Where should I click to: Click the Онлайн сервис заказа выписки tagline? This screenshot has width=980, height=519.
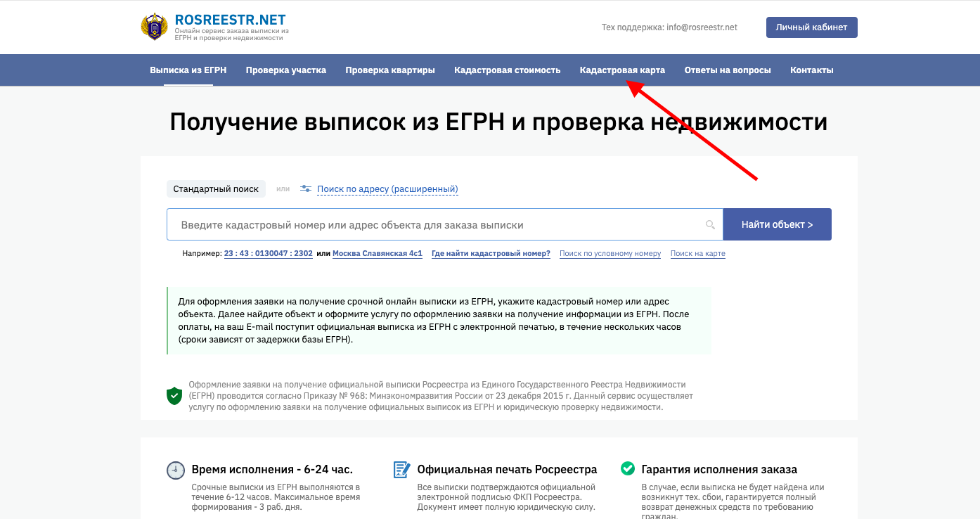click(232, 34)
